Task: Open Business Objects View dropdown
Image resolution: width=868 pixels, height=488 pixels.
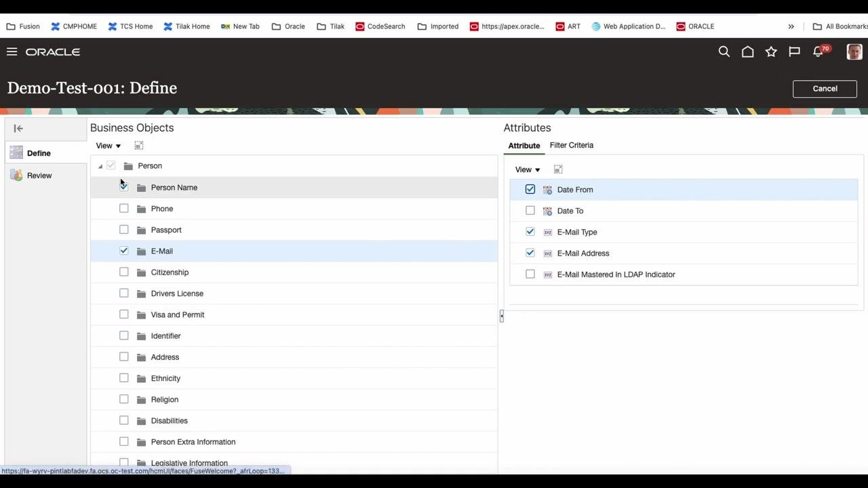Action: (x=108, y=146)
